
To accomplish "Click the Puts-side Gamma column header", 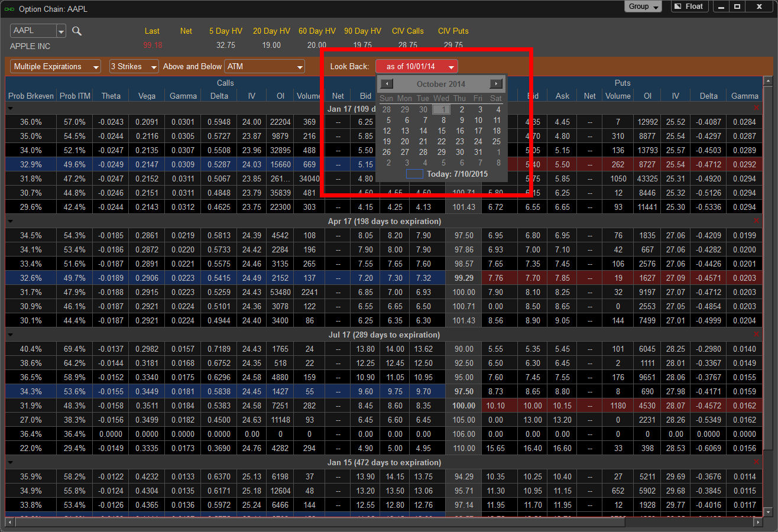I will tap(744, 96).
